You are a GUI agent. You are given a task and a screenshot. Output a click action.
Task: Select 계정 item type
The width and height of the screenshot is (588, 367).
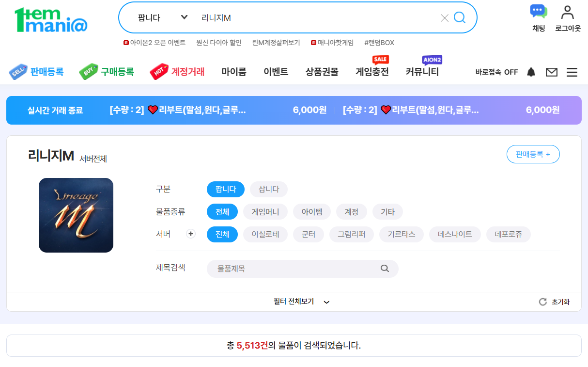(352, 212)
